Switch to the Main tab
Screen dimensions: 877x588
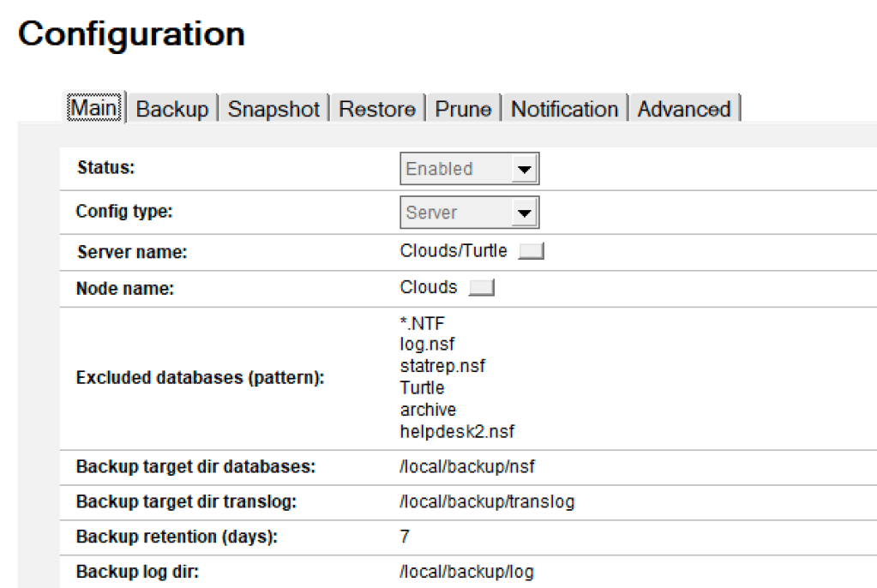(96, 109)
